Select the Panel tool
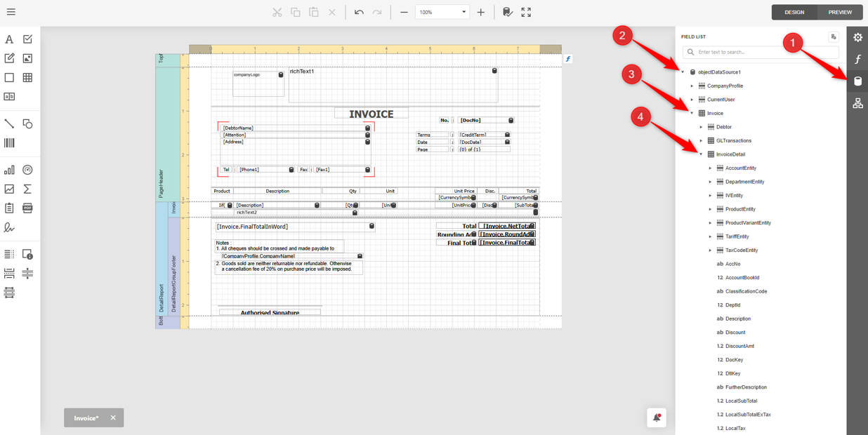 pyautogui.click(x=9, y=77)
